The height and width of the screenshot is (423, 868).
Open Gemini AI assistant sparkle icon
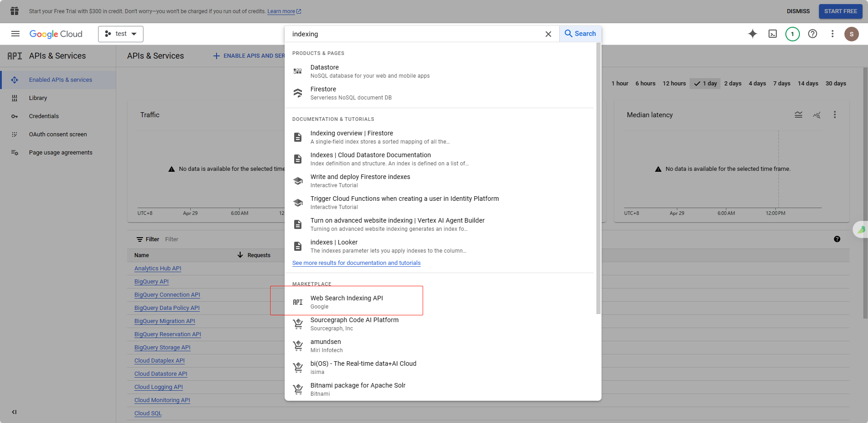tap(753, 34)
